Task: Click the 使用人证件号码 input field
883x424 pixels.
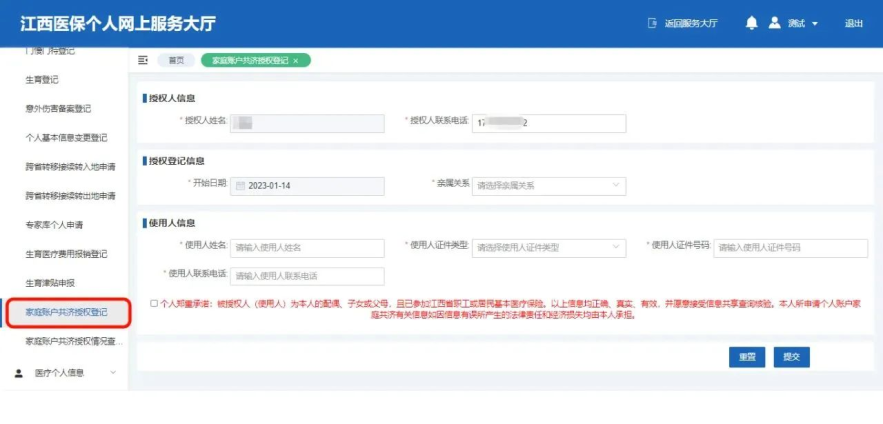Action: point(790,247)
